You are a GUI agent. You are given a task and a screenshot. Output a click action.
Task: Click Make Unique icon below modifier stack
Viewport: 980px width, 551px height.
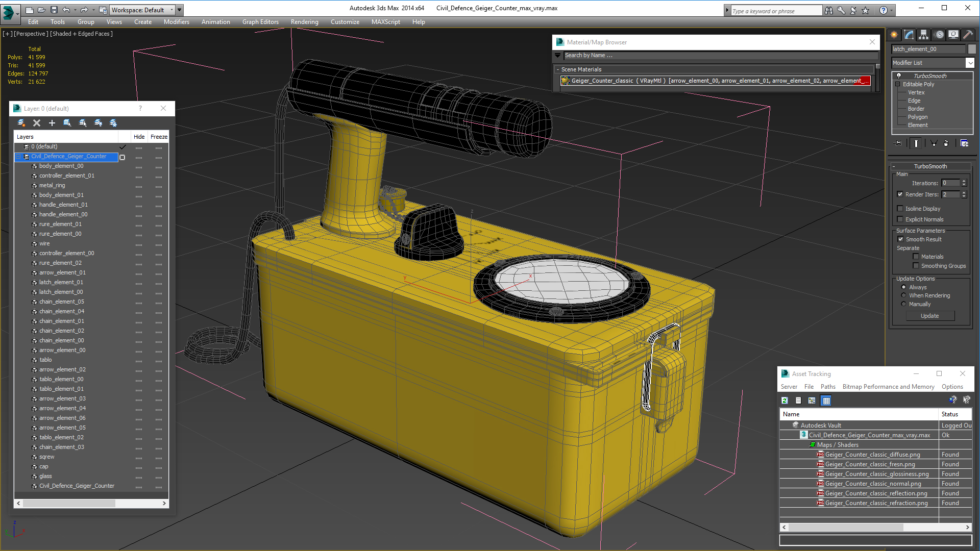click(x=934, y=143)
